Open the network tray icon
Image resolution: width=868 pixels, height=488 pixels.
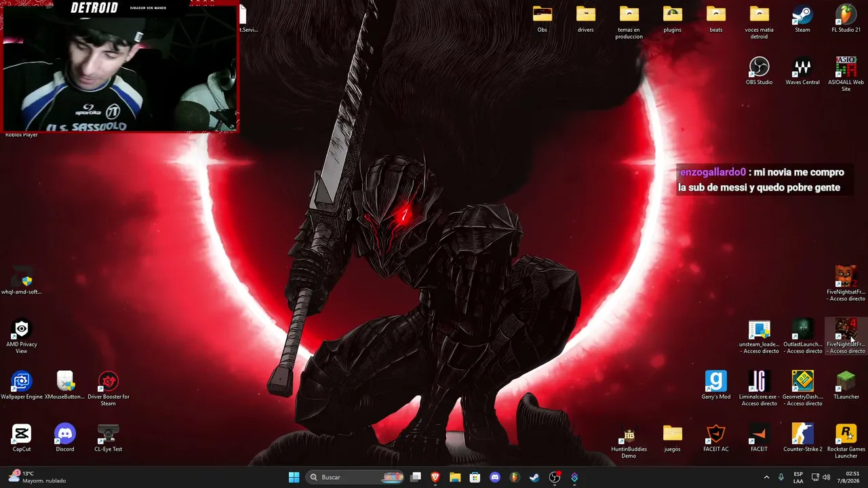click(x=815, y=477)
